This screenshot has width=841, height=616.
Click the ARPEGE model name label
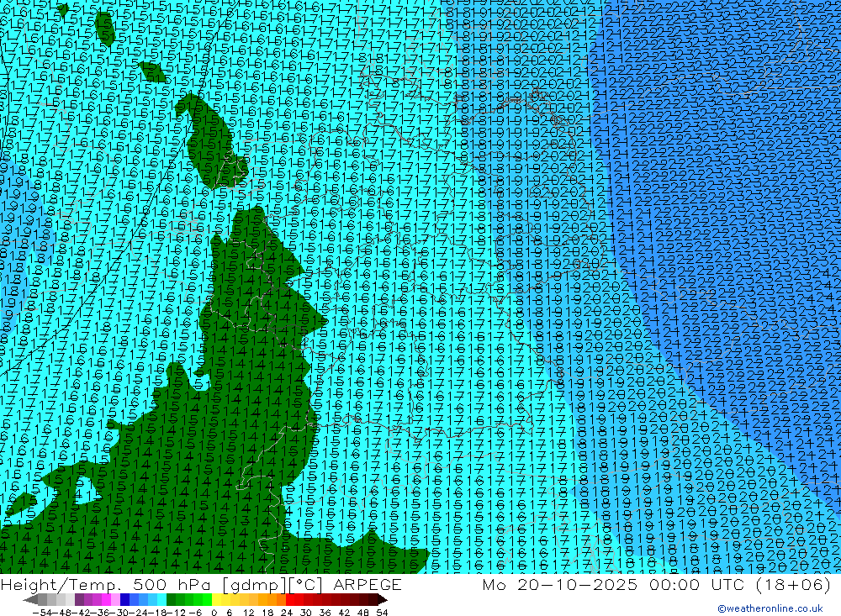click(x=367, y=584)
